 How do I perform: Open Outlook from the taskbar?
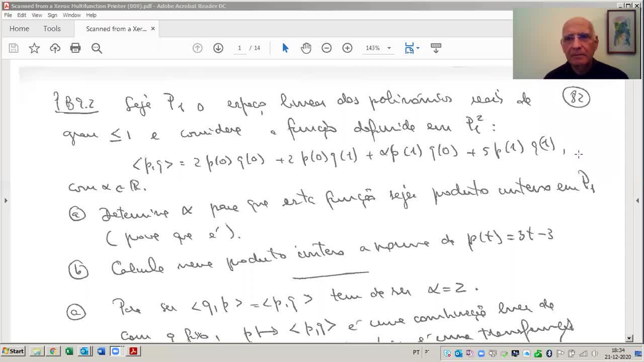point(85,351)
